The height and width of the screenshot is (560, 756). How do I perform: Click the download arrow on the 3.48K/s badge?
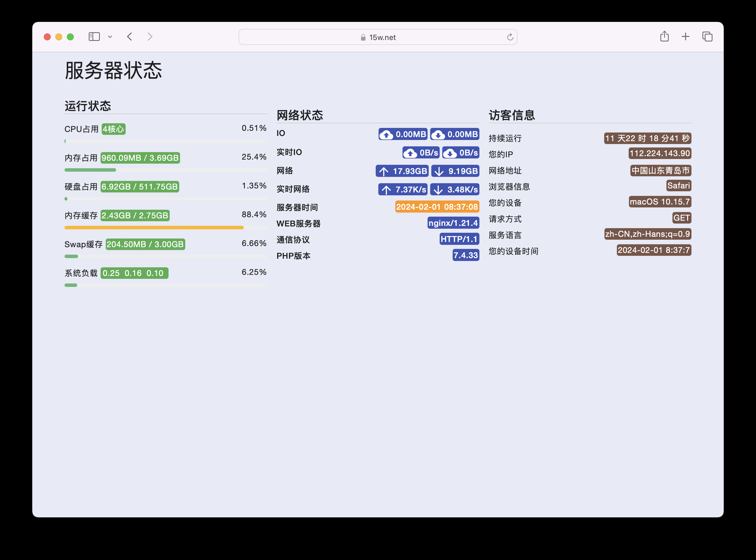[x=439, y=190]
